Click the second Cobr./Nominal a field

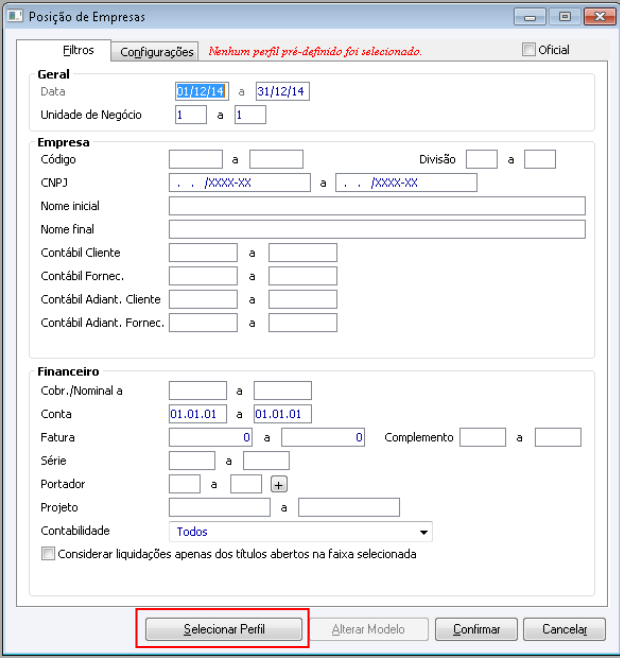click(x=283, y=391)
